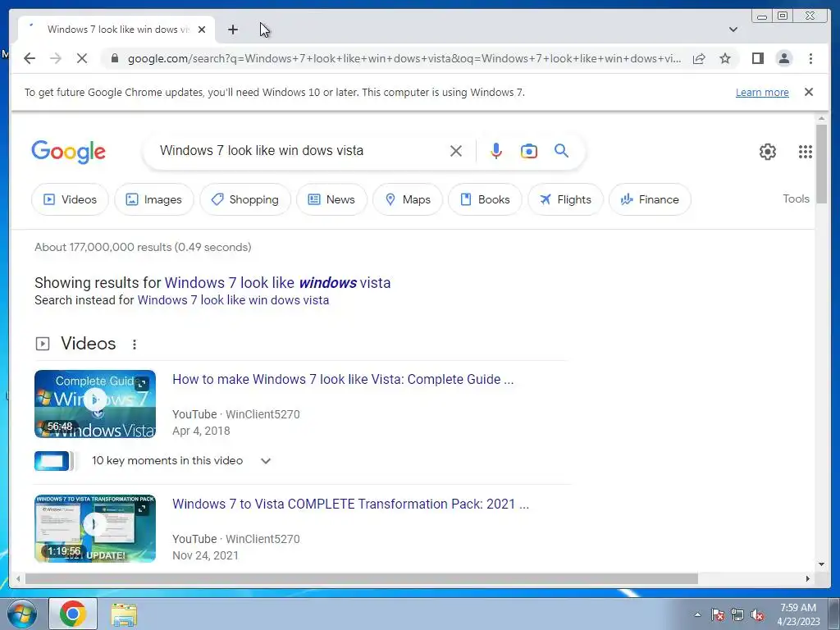This screenshot has width=840, height=630.
Task: Click the Chrome taskbar icon
Action: pyautogui.click(x=73, y=614)
